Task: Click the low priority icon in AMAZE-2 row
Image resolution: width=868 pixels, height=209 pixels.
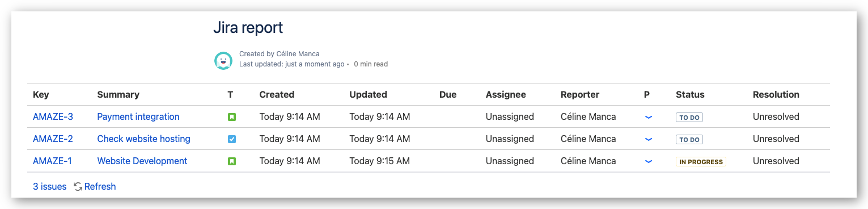Action: [649, 139]
